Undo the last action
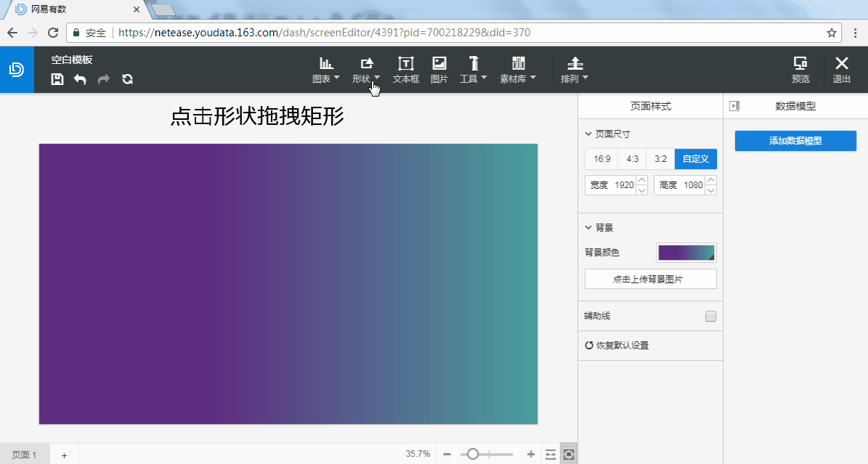This screenshot has height=464, width=868. tap(81, 79)
